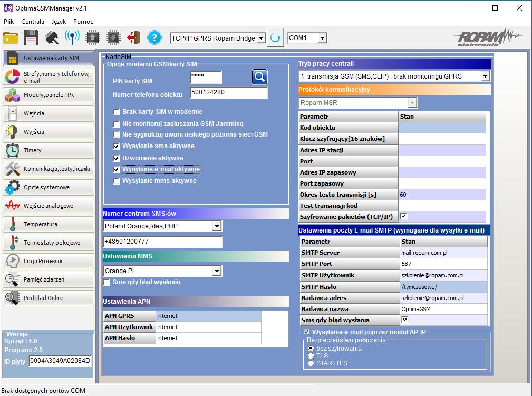Open Termostaty pokojowe settings
532x396 pixels.
pos(49,243)
